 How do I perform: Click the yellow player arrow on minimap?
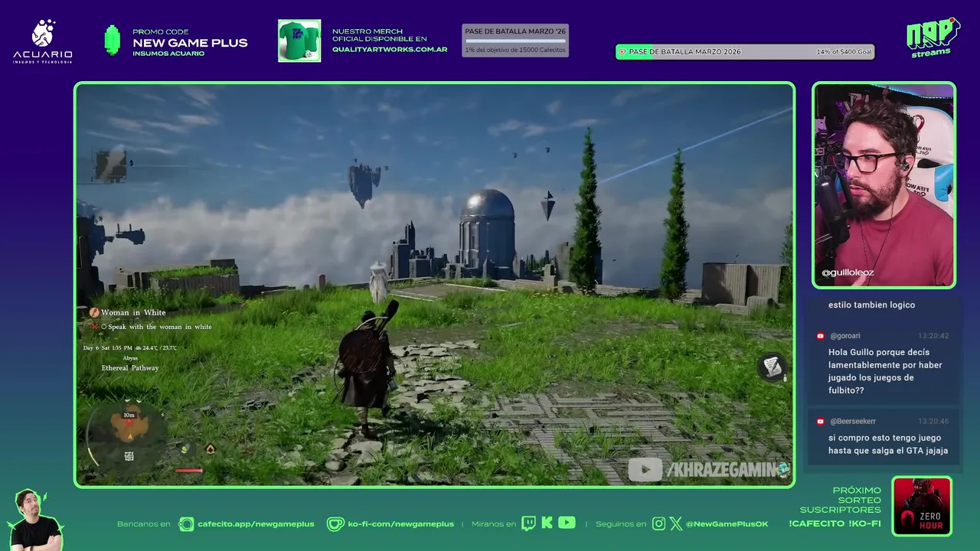tap(129, 435)
